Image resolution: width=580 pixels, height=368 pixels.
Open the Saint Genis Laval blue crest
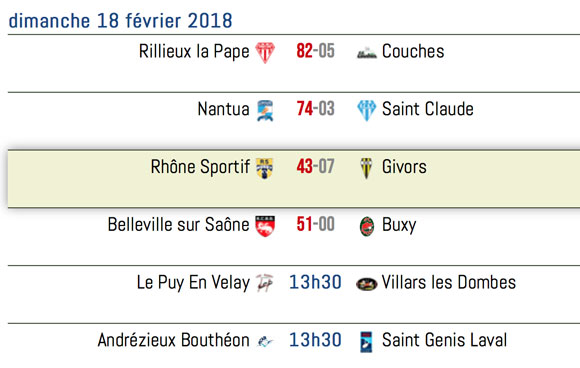pyautogui.click(x=366, y=341)
